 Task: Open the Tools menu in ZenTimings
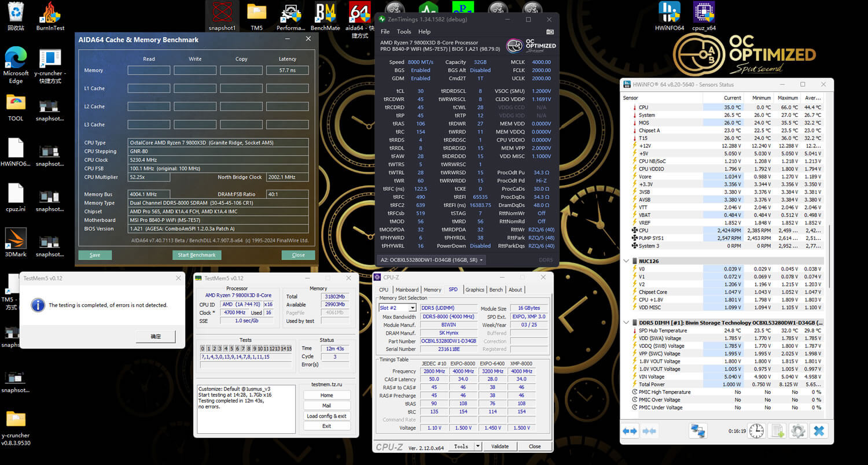[404, 32]
